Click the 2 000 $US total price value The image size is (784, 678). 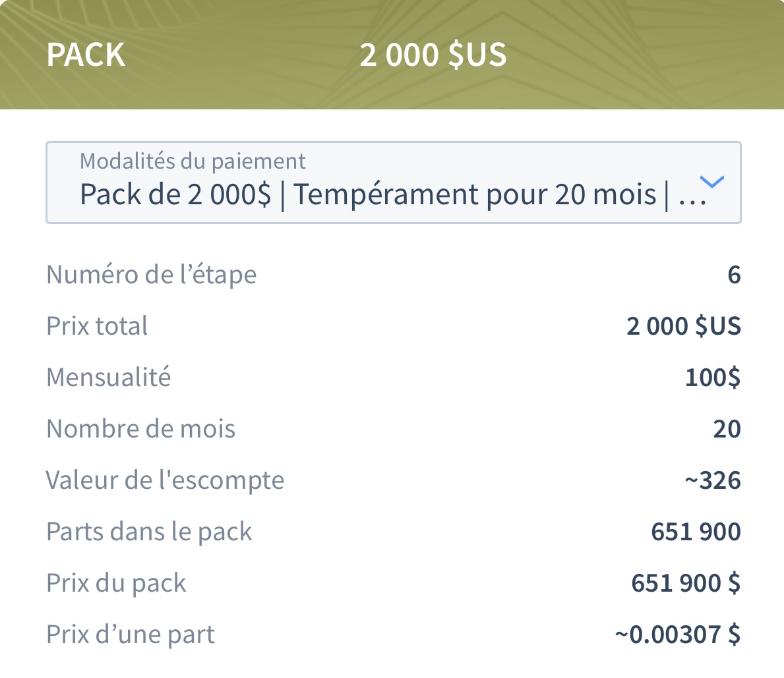click(684, 326)
